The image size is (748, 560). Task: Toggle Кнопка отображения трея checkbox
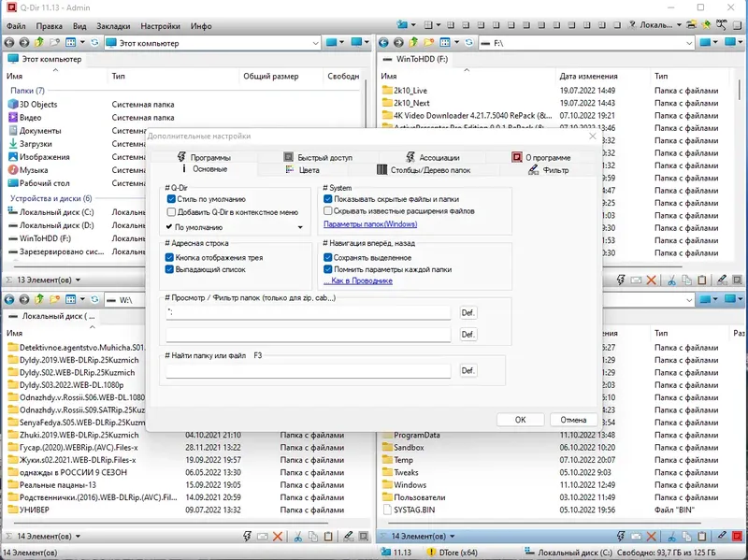[169, 257]
